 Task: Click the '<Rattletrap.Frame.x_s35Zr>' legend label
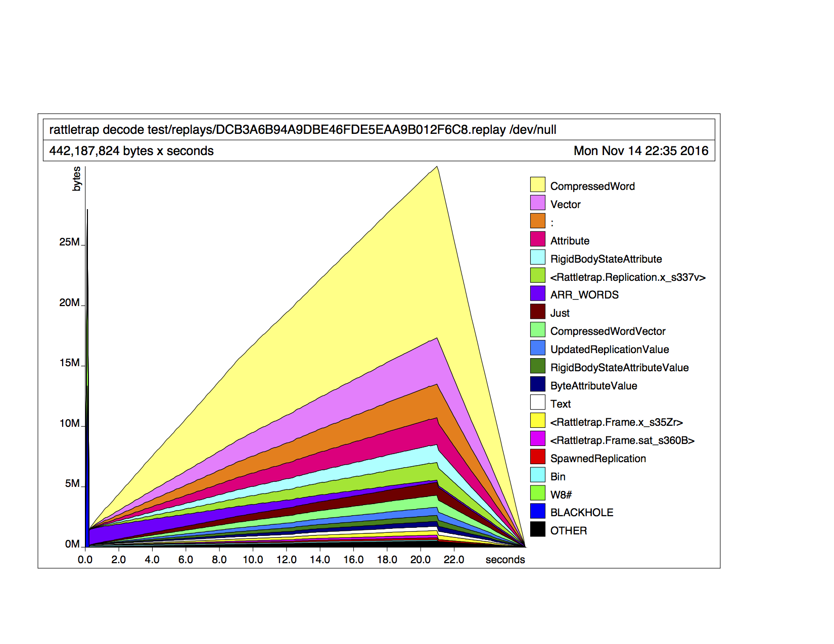pyautogui.click(x=617, y=422)
